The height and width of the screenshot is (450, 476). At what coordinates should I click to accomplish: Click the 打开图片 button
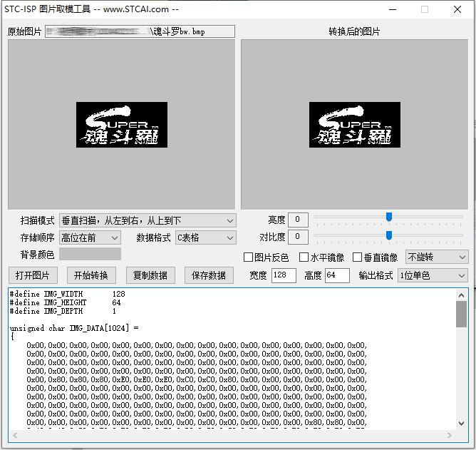[x=33, y=275]
